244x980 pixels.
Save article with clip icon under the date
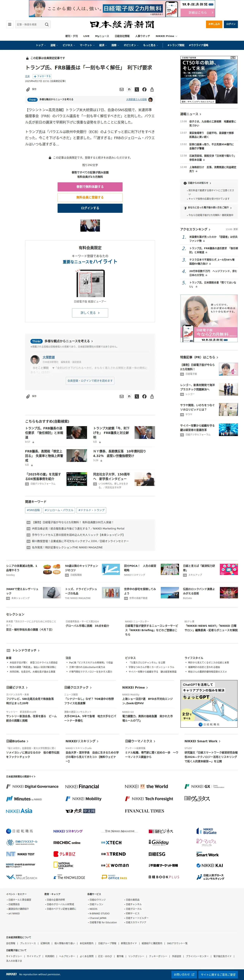(x=28, y=89)
